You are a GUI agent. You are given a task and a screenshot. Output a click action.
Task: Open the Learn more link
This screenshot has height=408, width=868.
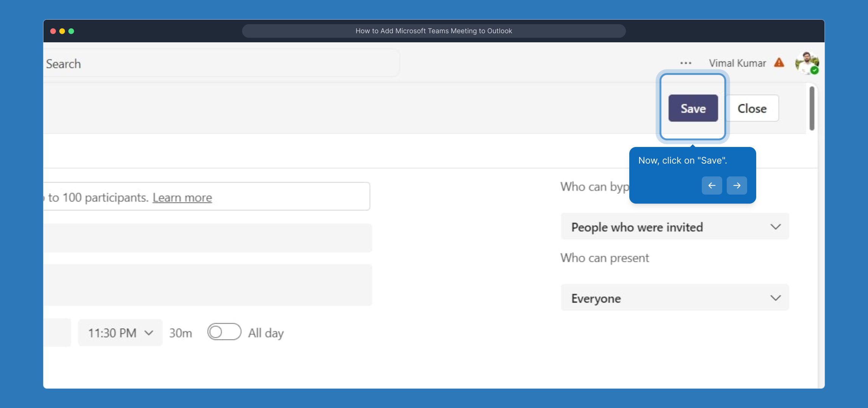(182, 198)
